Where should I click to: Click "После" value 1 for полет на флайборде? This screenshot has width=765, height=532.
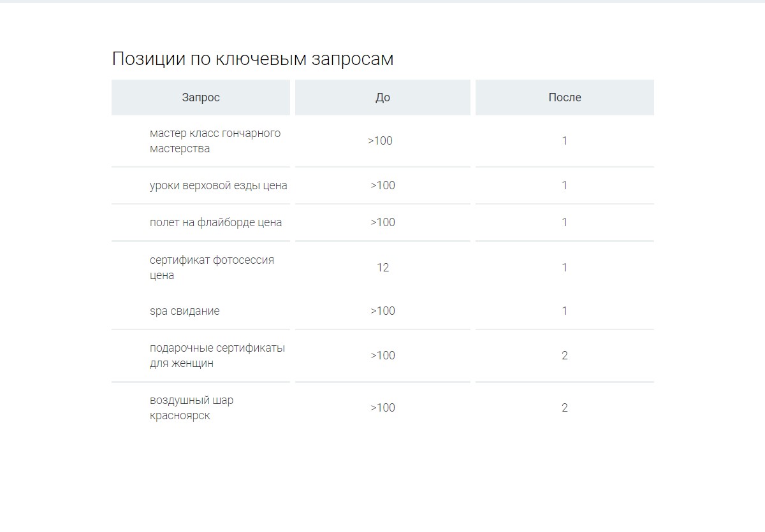point(565,222)
